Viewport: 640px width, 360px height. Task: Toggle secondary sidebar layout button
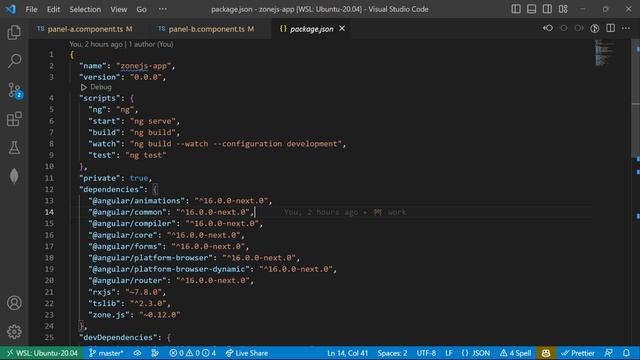[x=547, y=9]
